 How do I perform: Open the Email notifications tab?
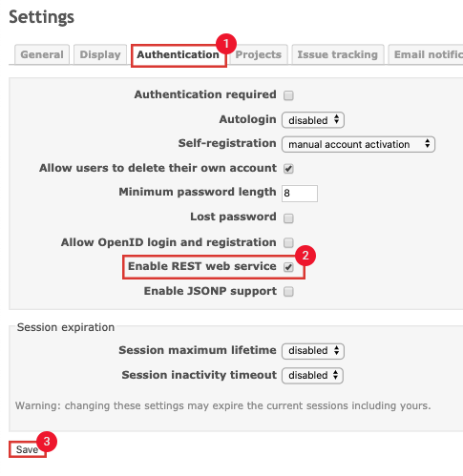(x=426, y=54)
